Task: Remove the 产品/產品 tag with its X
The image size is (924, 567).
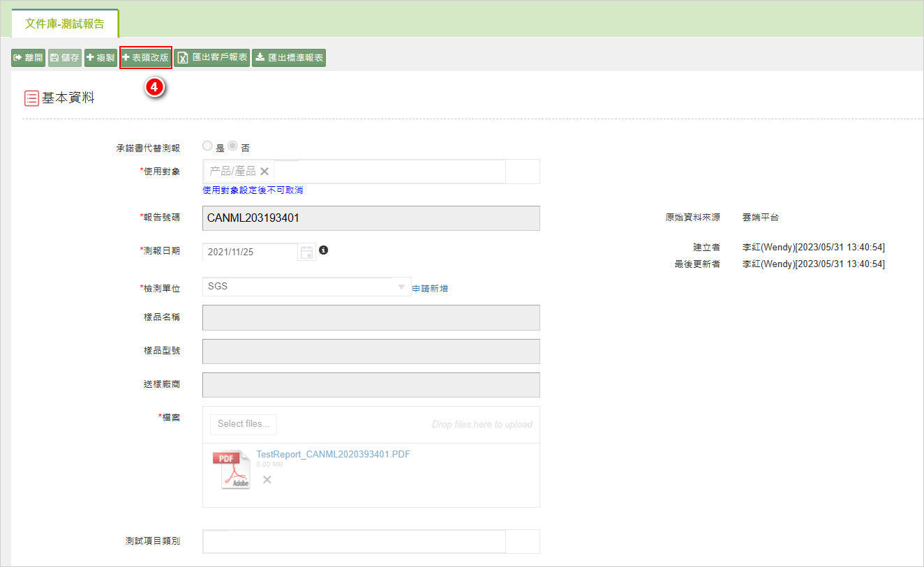Action: click(264, 172)
